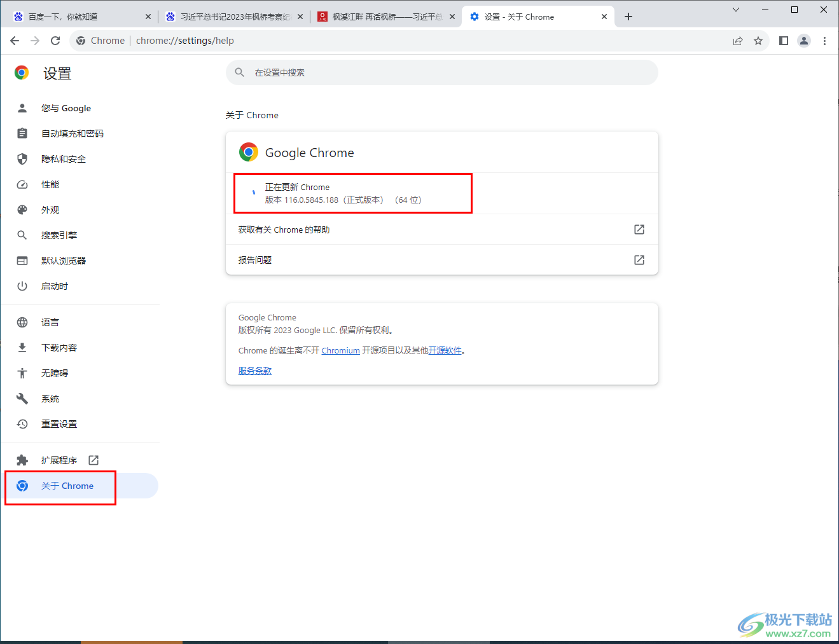Open 性能 settings section
This screenshot has height=644, width=839.
80,184
